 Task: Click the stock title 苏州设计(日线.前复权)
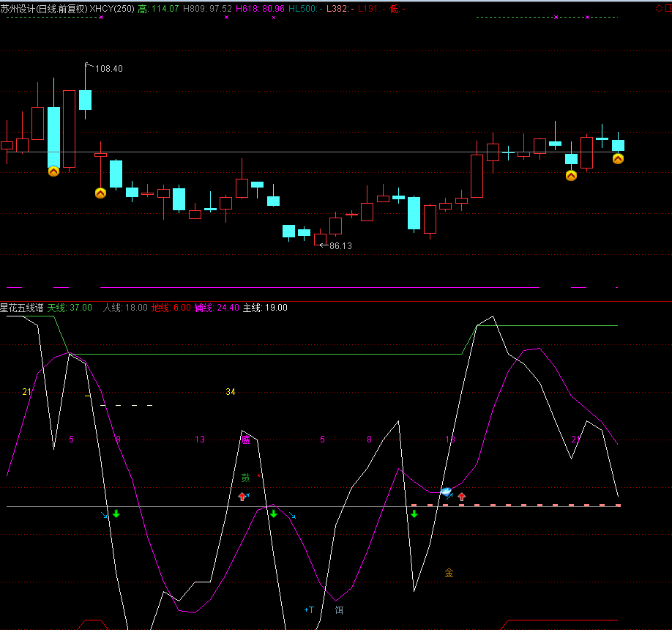click(x=44, y=9)
